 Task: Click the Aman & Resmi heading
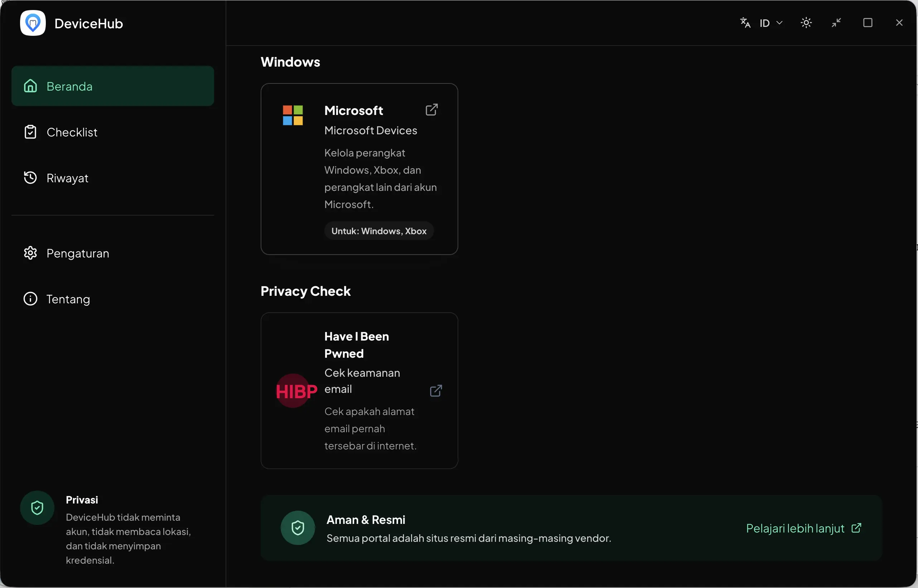366,520
